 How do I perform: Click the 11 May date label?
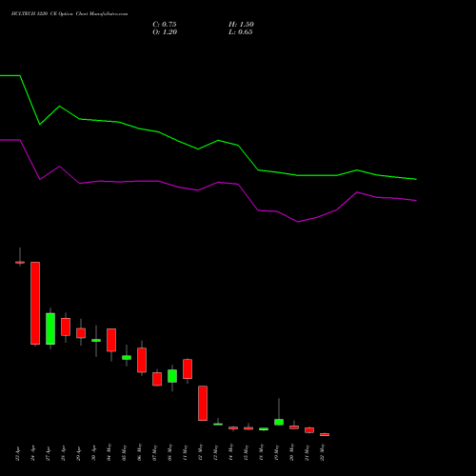[x=186, y=453]
